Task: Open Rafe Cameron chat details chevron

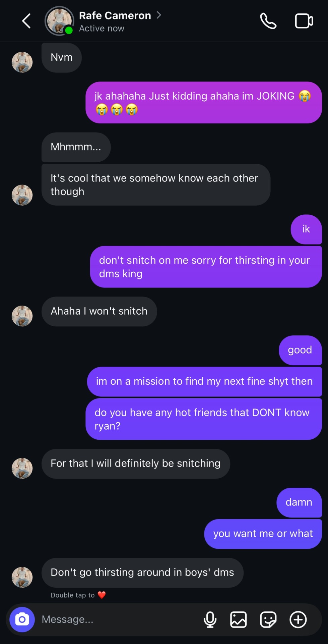Action: click(x=159, y=15)
